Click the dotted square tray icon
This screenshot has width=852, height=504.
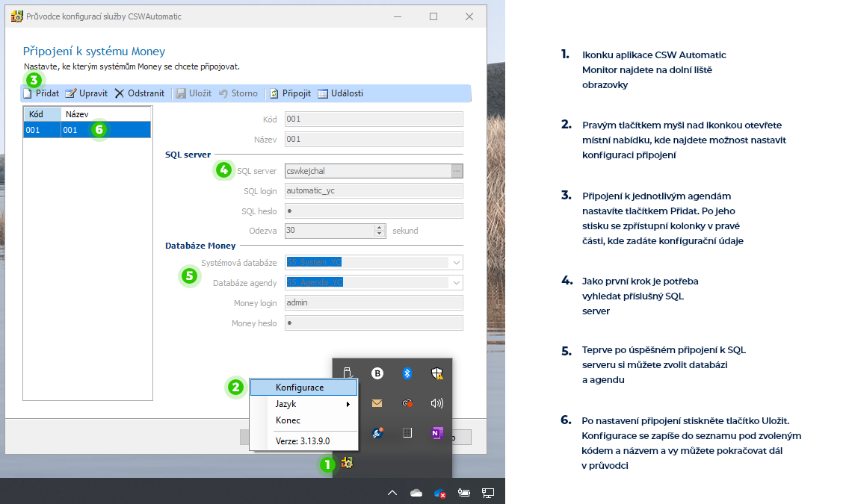pos(407,433)
